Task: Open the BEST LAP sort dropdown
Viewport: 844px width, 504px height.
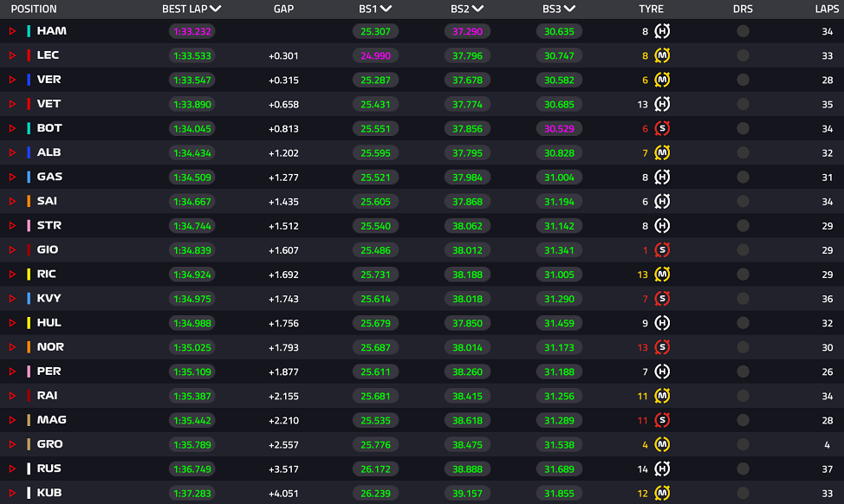Action: [x=215, y=9]
